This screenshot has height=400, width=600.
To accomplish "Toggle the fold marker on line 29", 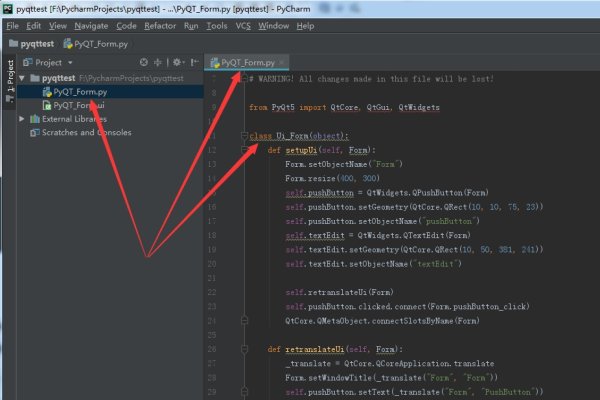I will click(x=245, y=392).
